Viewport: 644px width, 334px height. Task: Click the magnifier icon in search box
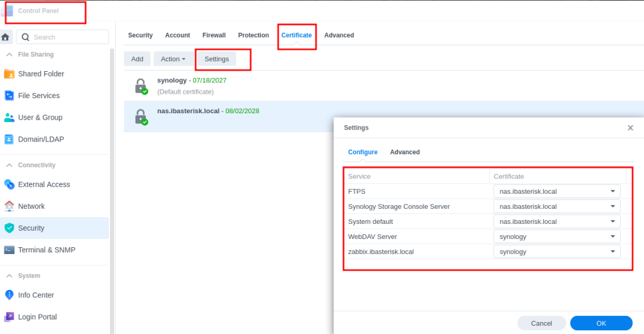25,37
